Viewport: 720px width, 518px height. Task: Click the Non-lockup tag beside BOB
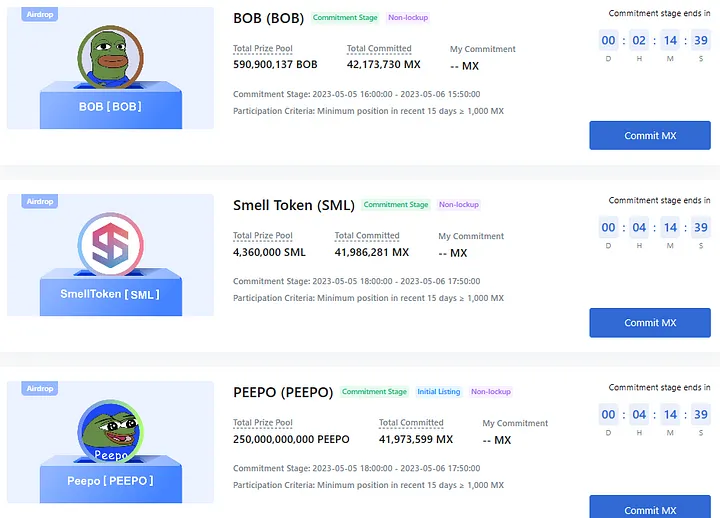coord(408,17)
